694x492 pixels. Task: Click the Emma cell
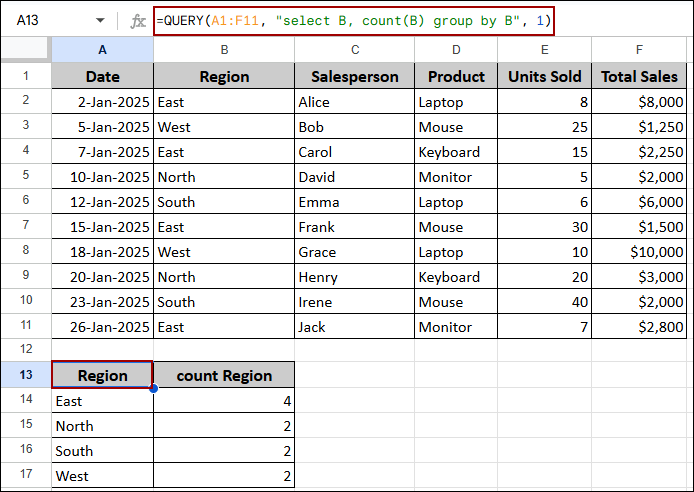(355, 202)
